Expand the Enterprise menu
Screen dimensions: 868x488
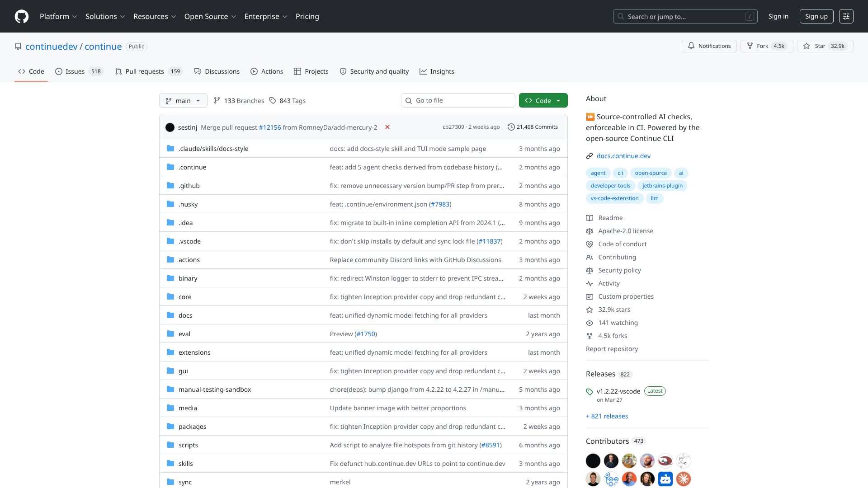point(266,16)
